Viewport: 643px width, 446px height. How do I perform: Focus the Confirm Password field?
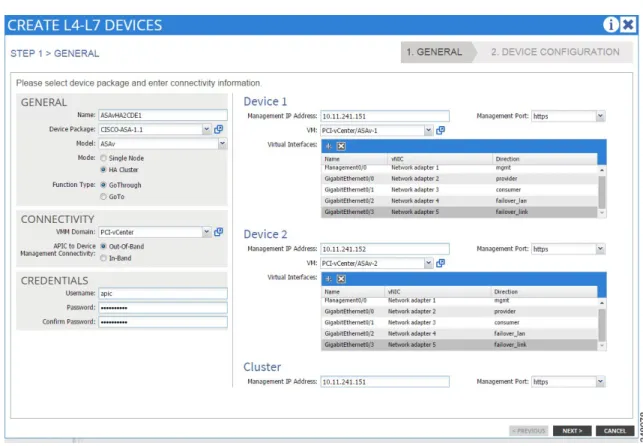[163, 322]
